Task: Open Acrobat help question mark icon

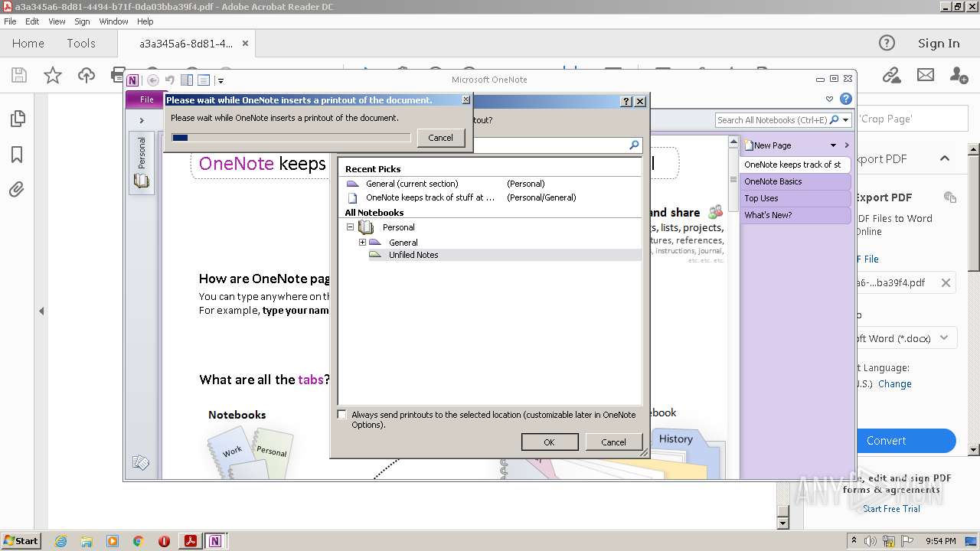Action: 887,43
